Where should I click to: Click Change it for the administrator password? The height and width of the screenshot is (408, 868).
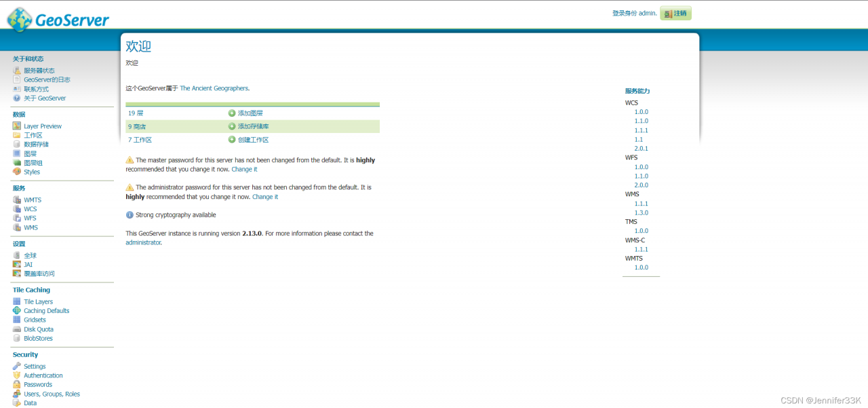tap(265, 197)
